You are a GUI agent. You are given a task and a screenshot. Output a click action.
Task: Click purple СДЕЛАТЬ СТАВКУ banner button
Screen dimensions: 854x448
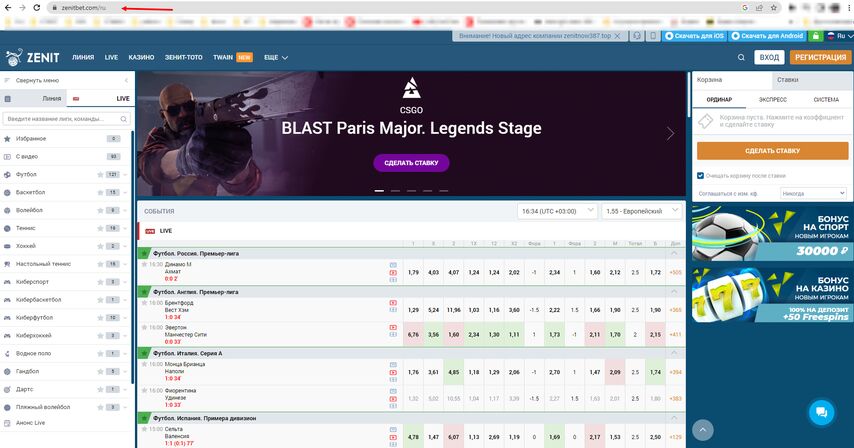click(x=411, y=163)
